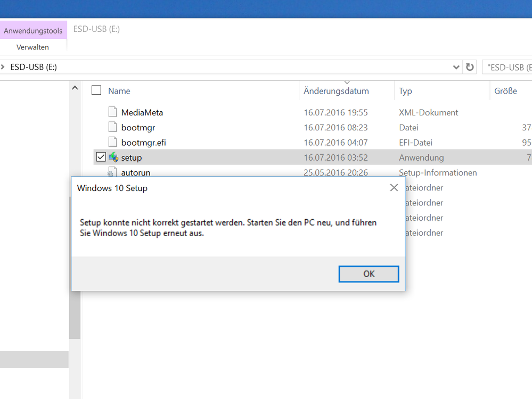Uncheck the setup file checkbox
The width and height of the screenshot is (532, 399).
[x=101, y=157]
